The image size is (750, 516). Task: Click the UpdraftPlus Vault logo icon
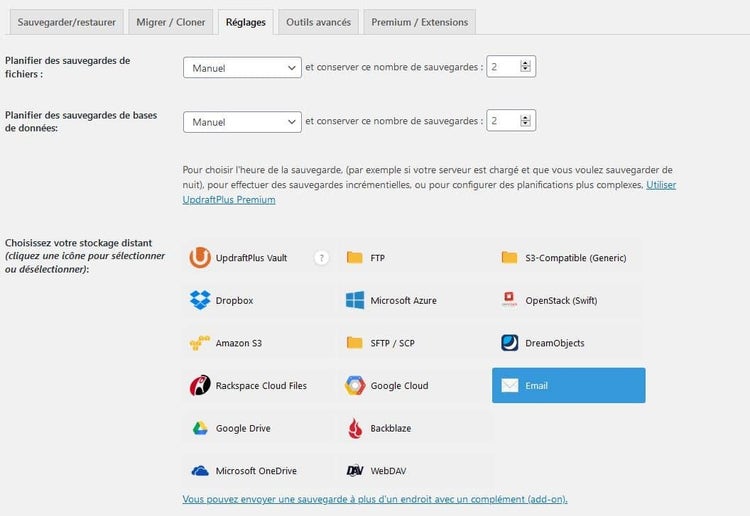point(199,257)
